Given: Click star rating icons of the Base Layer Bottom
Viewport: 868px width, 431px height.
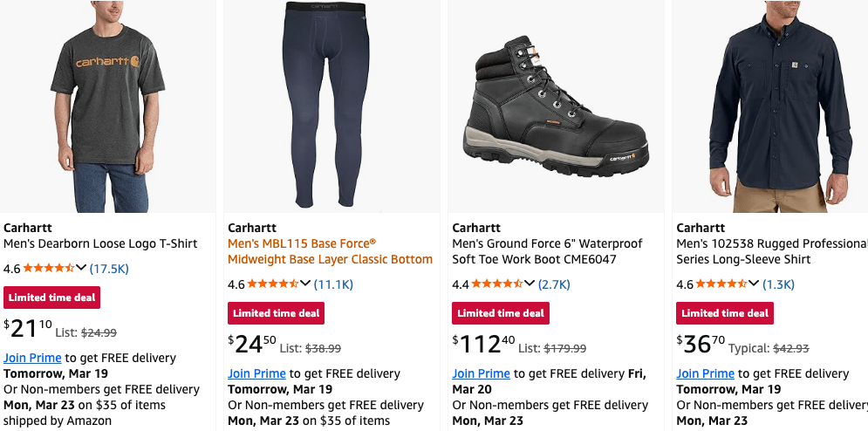Looking at the screenshot, I should point(274,284).
